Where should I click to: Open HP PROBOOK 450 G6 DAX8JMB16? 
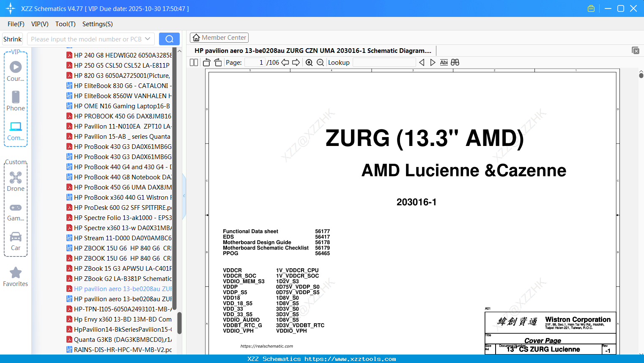(119, 116)
